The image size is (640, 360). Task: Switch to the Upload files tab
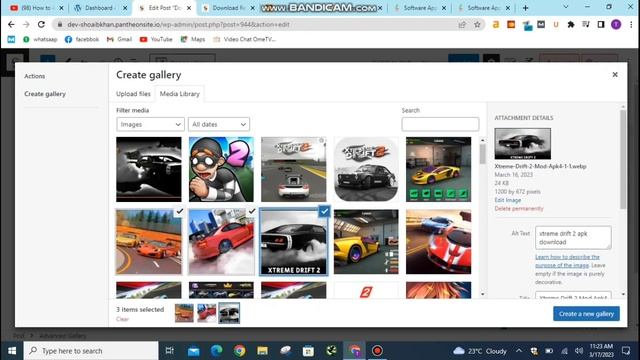[133, 94]
